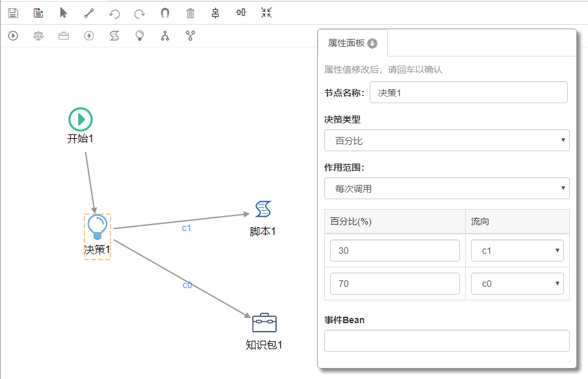The height and width of the screenshot is (379, 588).
Task: Select the pointer selection tool
Action: [63, 13]
